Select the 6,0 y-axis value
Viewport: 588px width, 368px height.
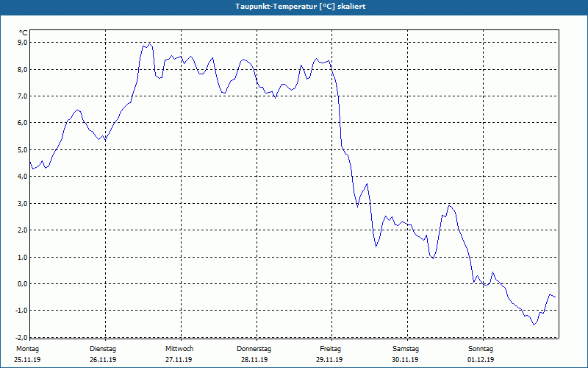pyautogui.click(x=23, y=123)
